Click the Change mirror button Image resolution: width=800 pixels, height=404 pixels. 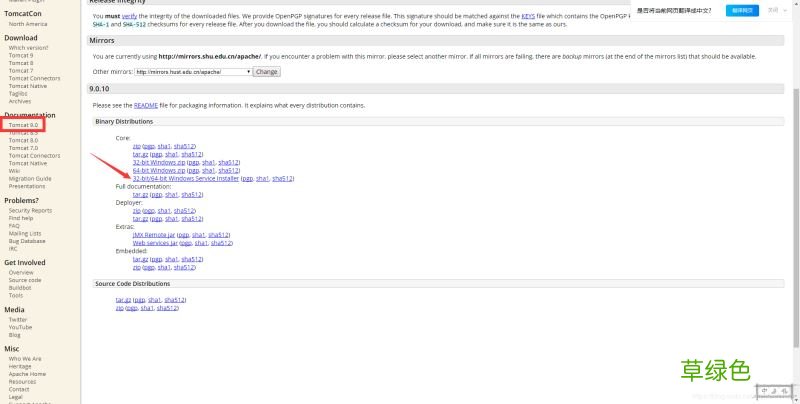coord(266,72)
